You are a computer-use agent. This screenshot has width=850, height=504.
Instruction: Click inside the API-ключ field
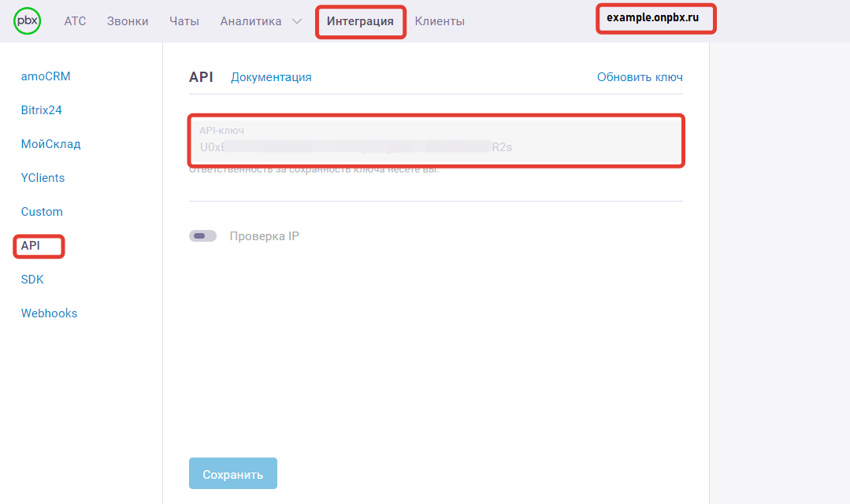coord(436,142)
